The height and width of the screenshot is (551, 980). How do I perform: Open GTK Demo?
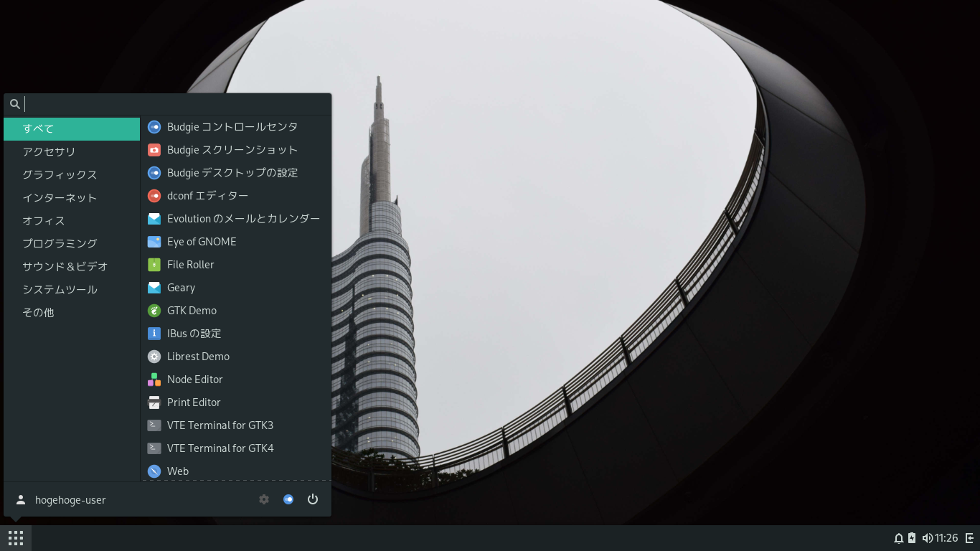pos(235,311)
